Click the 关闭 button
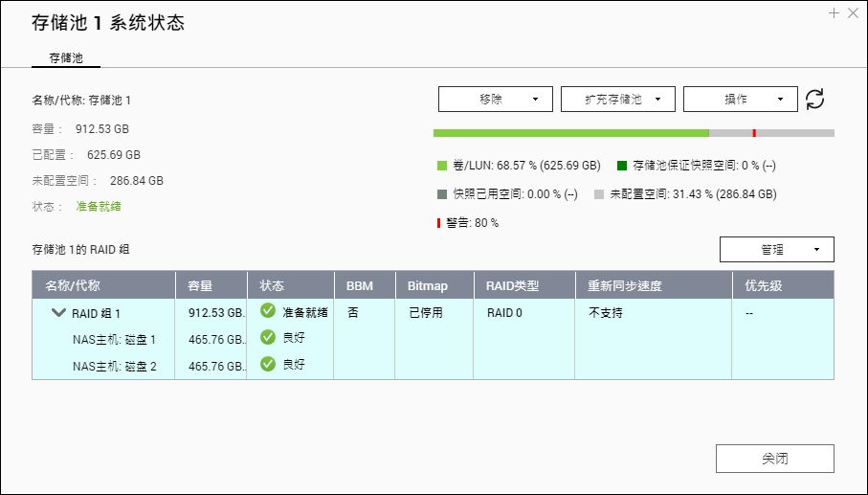The width and height of the screenshot is (868, 495). 775,459
